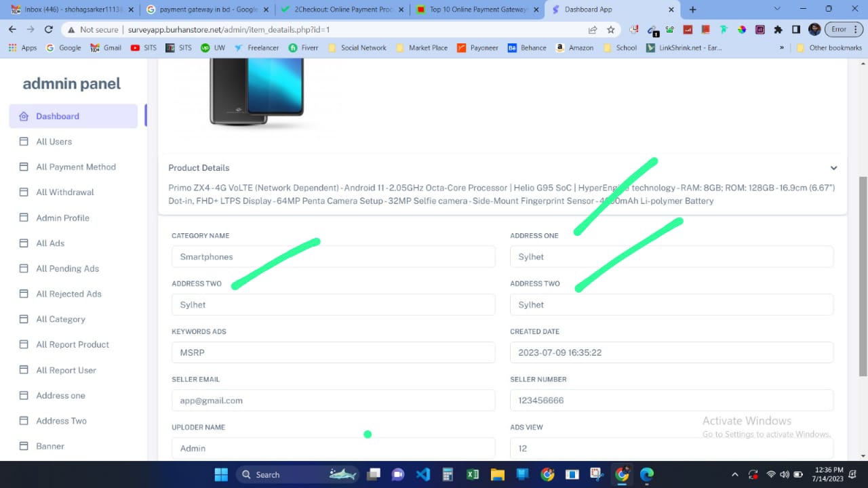The height and width of the screenshot is (488, 868).
Task: Click the Windows Start button
Action: coord(220,474)
